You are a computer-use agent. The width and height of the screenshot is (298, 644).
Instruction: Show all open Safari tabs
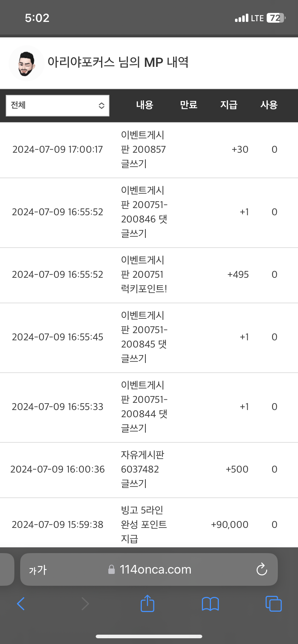(274, 604)
